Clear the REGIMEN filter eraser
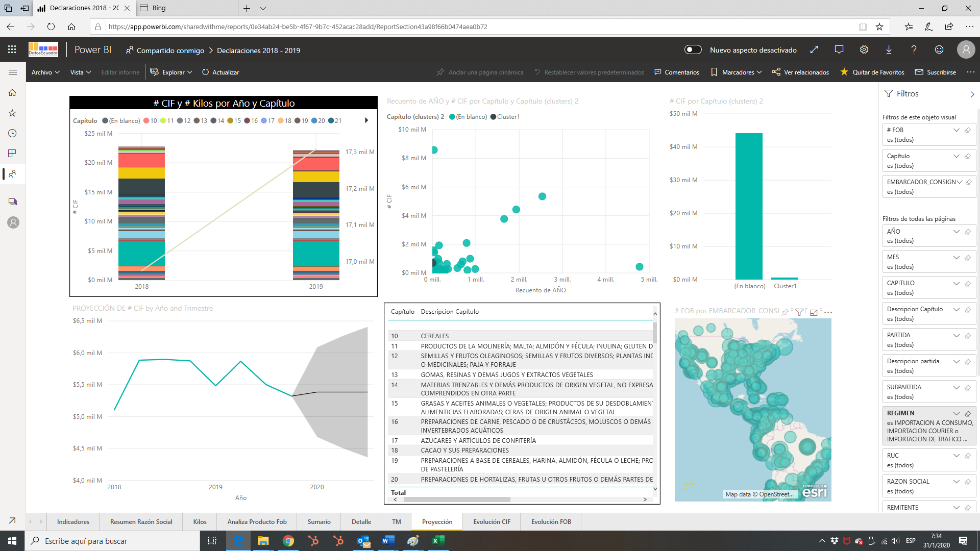The image size is (980, 551). (968, 414)
